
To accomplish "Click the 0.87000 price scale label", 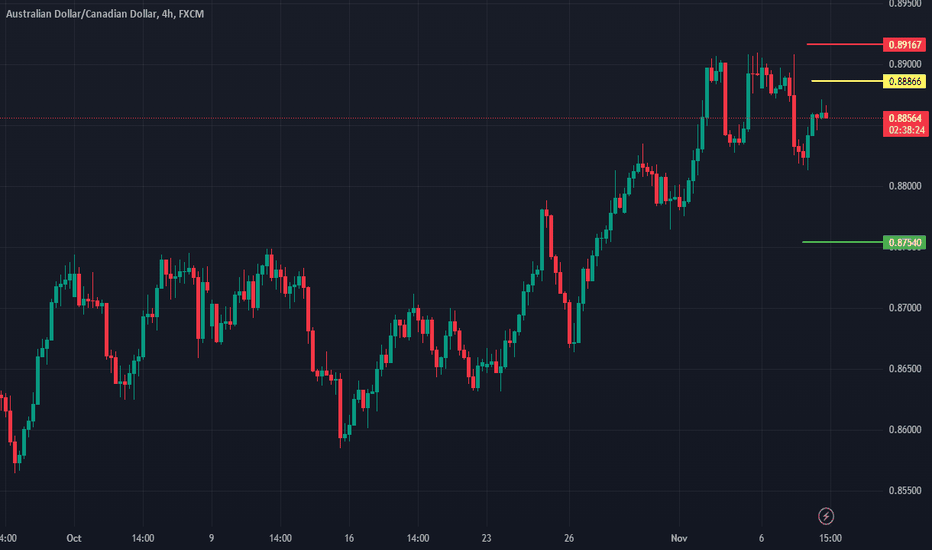I will click(x=905, y=308).
